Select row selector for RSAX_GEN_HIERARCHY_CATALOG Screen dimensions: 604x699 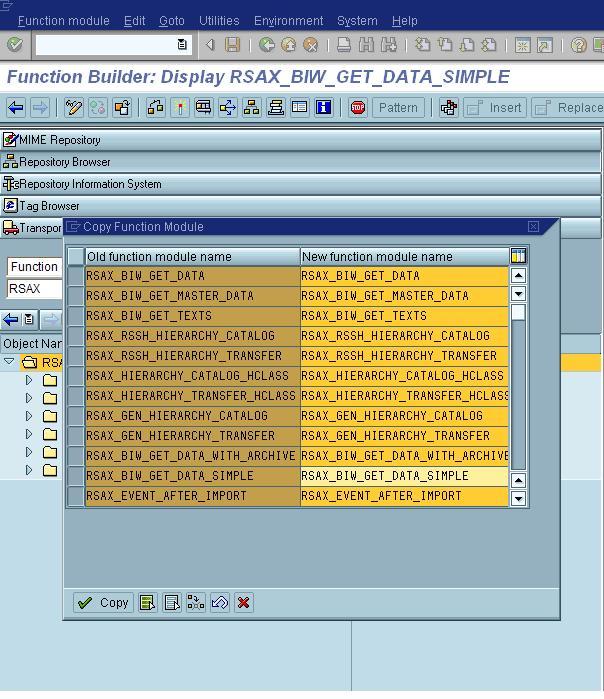76,416
